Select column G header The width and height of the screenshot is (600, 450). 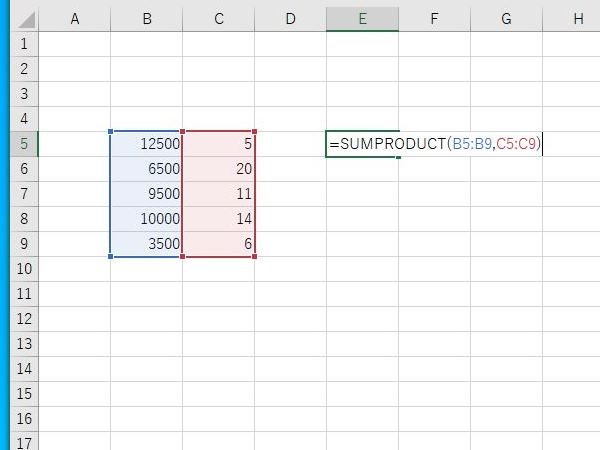[x=506, y=19]
